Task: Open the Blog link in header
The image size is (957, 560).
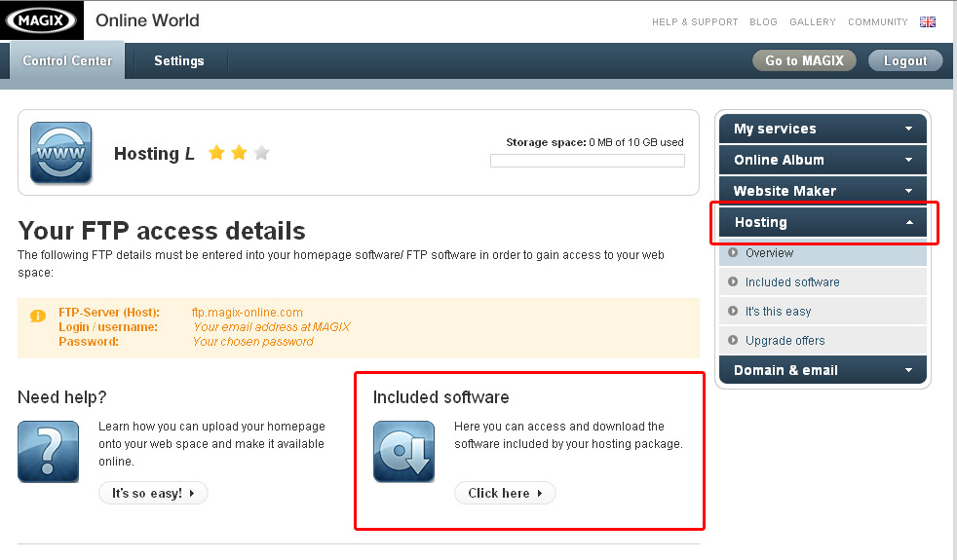Action: pos(763,22)
